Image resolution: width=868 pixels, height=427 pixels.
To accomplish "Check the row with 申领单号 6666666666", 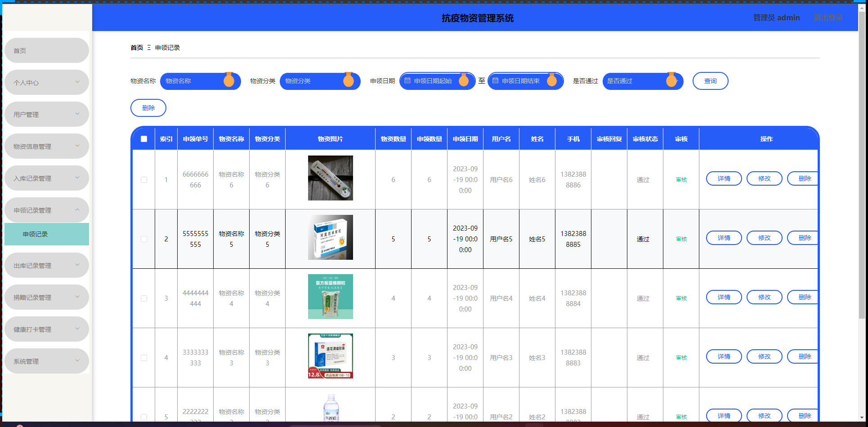I will (x=144, y=180).
